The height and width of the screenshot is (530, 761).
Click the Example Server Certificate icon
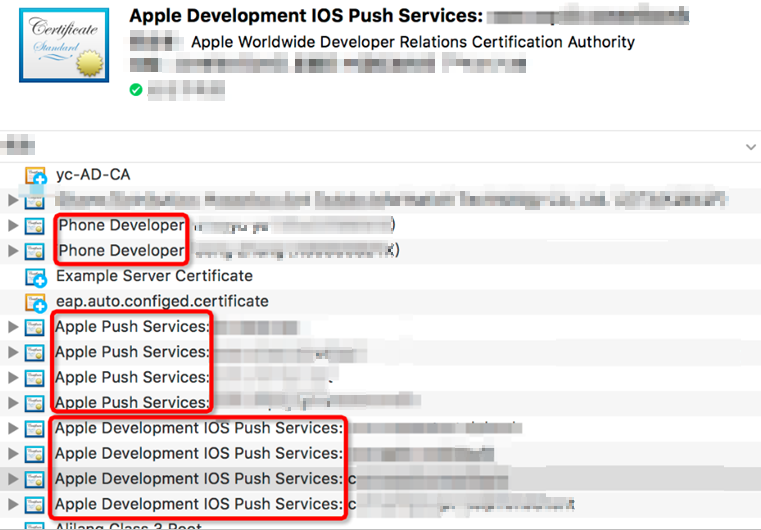pyautogui.click(x=35, y=277)
